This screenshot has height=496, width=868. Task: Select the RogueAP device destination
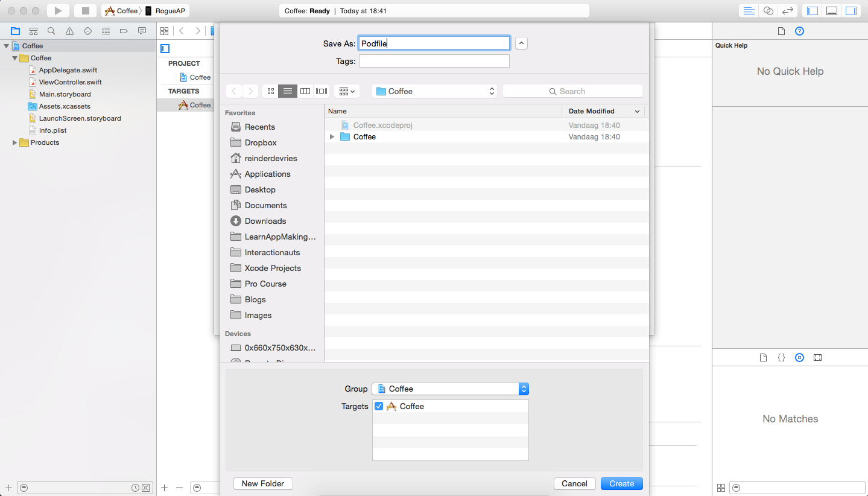(x=165, y=11)
